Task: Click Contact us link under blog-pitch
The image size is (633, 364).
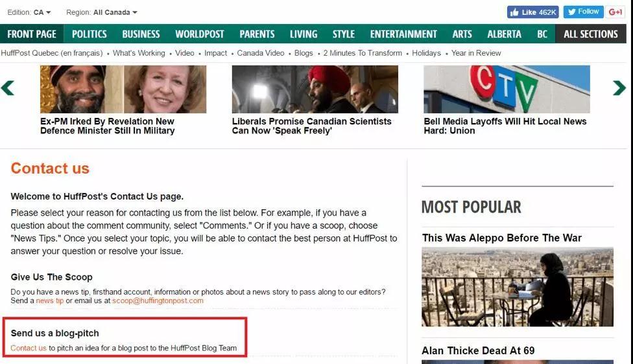Action: pos(29,348)
